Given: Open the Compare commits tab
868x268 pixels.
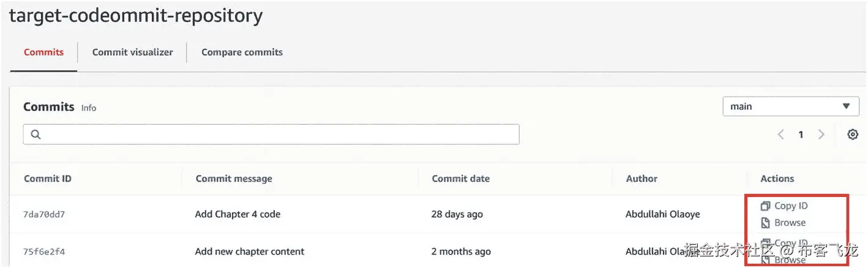Looking at the screenshot, I should (x=242, y=52).
